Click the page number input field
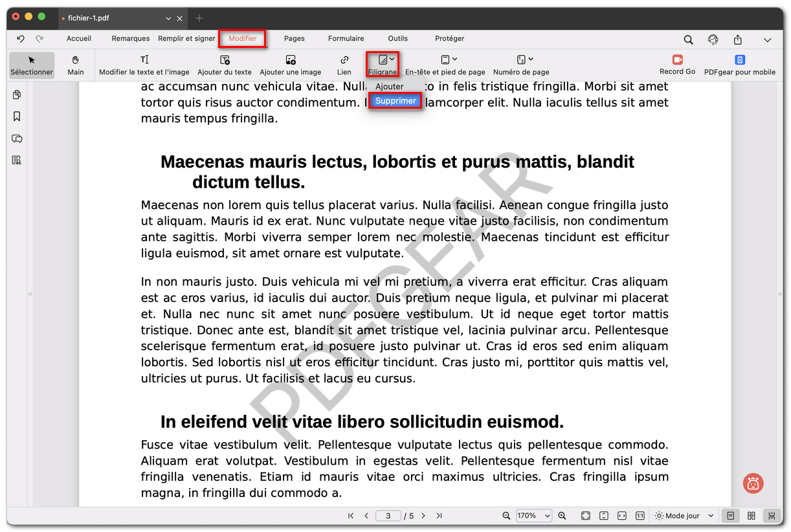Image resolution: width=791 pixels, height=532 pixels. [388, 516]
